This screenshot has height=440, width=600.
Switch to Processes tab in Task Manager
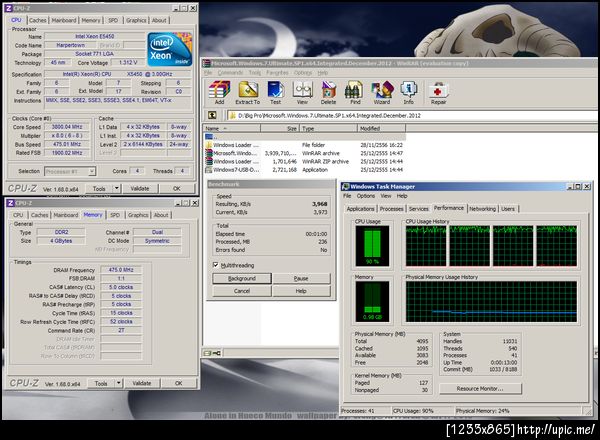[391, 208]
